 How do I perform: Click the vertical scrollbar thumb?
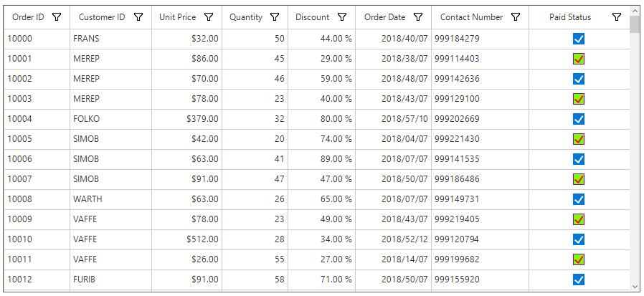tap(635, 24)
